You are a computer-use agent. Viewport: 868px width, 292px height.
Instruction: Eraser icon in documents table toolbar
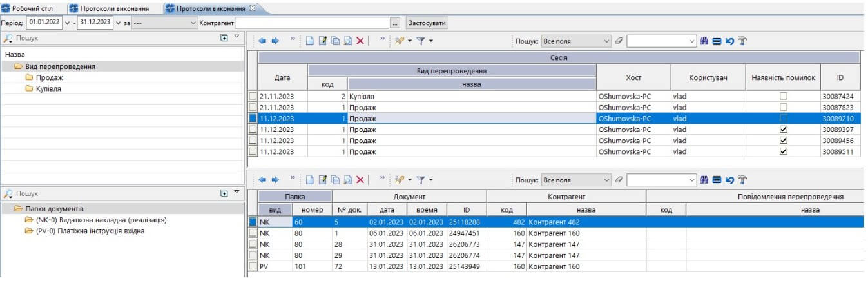point(619,180)
